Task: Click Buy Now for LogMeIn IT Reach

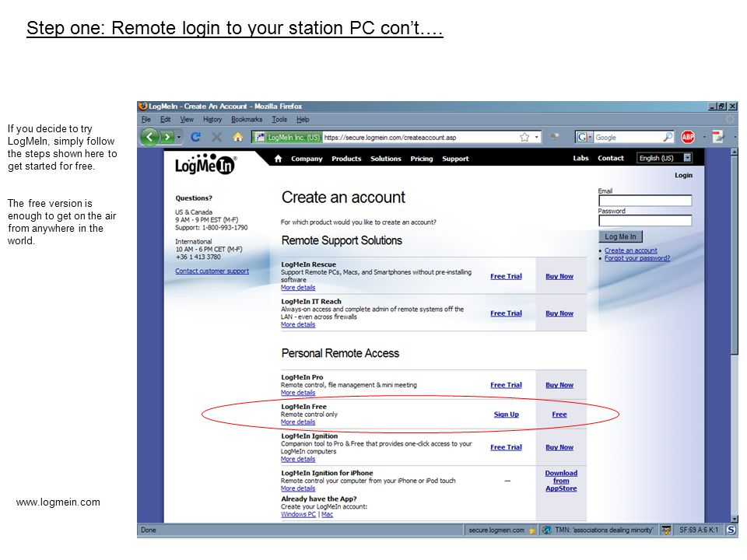Action: pyautogui.click(x=559, y=313)
